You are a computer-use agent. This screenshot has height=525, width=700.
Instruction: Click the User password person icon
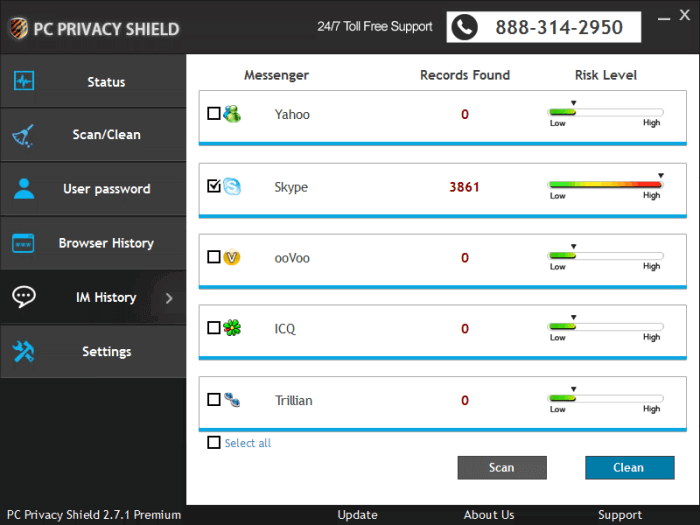[24, 188]
